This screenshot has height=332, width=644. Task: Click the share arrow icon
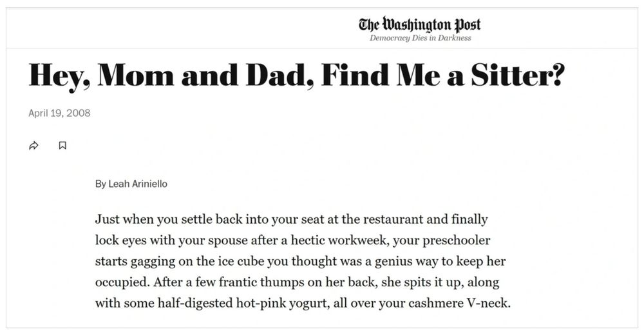click(33, 146)
